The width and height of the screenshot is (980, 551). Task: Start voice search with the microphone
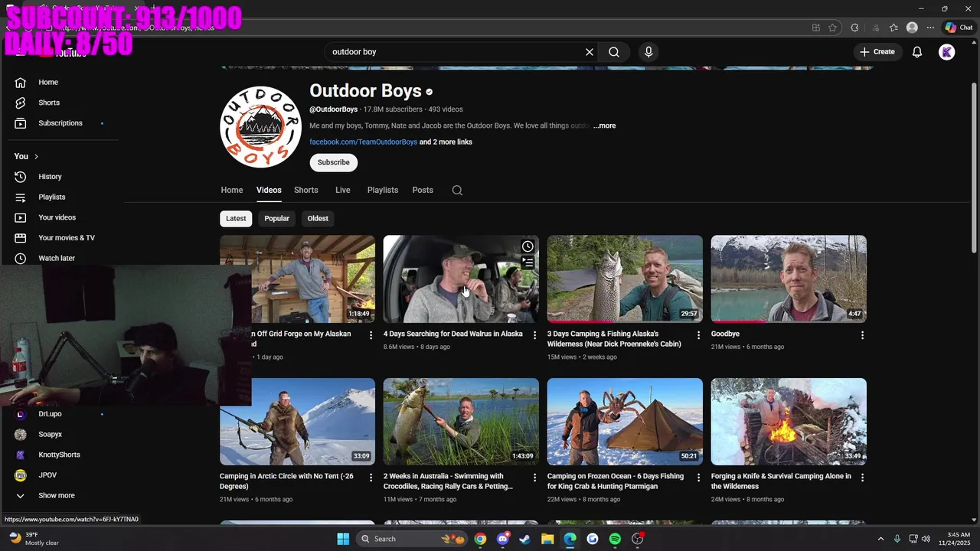[648, 52]
